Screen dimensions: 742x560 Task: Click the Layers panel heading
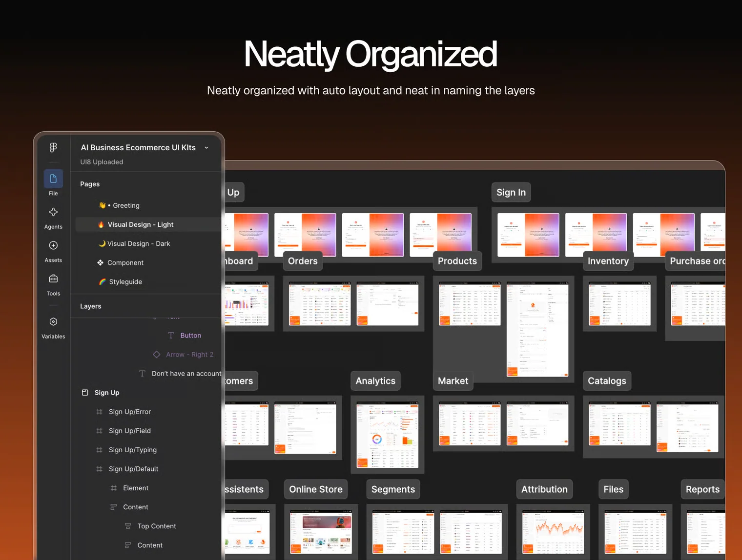click(91, 306)
